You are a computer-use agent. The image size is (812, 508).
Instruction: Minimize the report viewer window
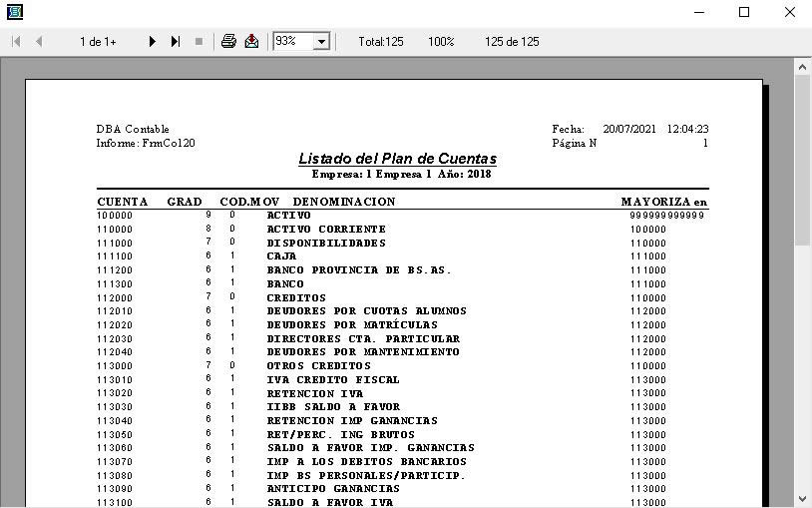(x=697, y=12)
